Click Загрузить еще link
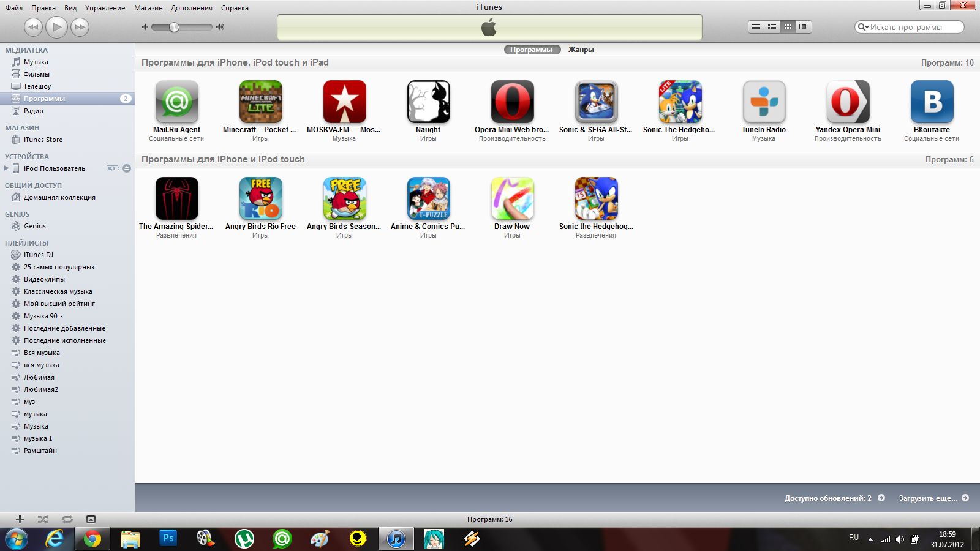 [x=933, y=498]
